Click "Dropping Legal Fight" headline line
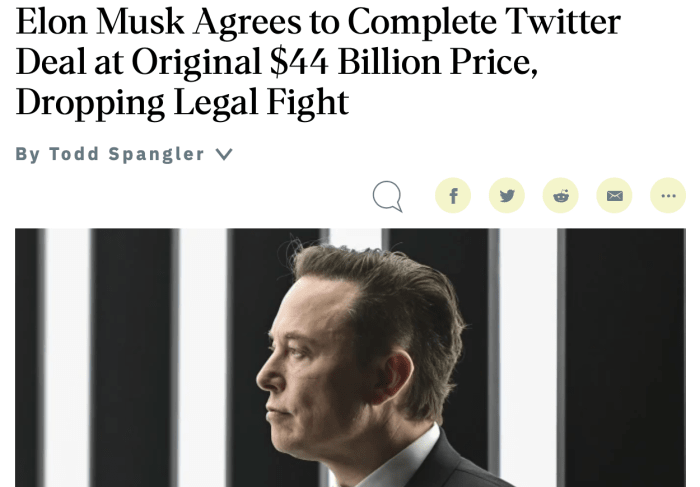This screenshot has width=700, height=487. point(182,102)
